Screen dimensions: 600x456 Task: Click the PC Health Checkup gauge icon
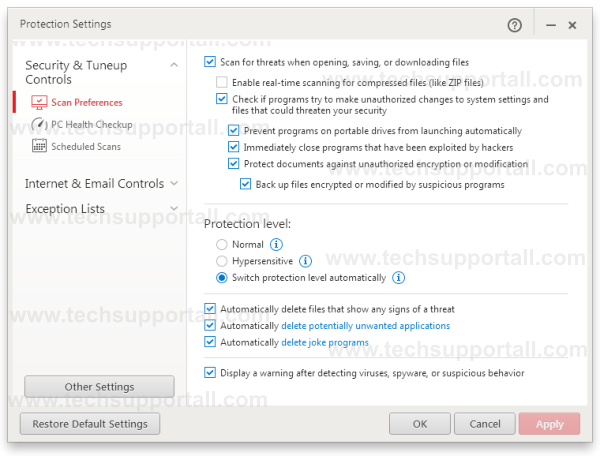click(39, 124)
